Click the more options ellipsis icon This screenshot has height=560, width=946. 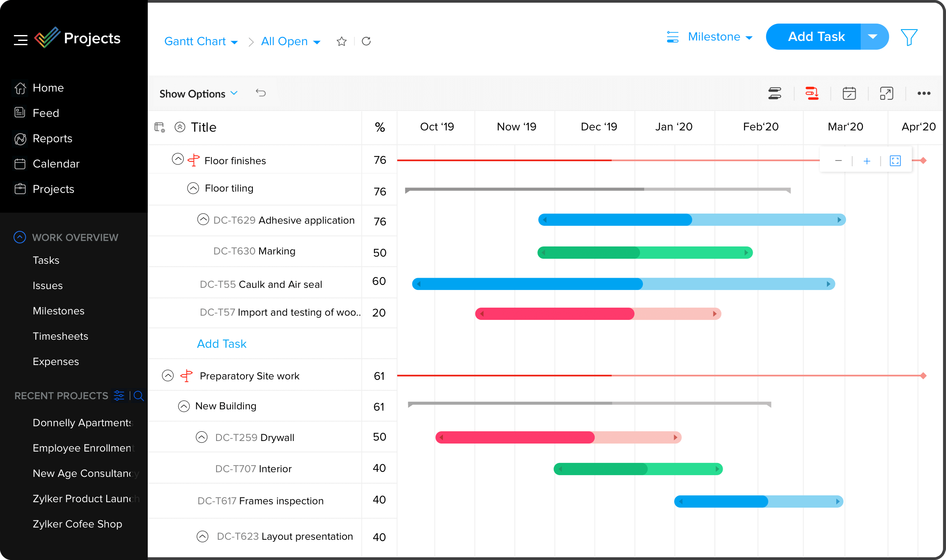pos(924,93)
